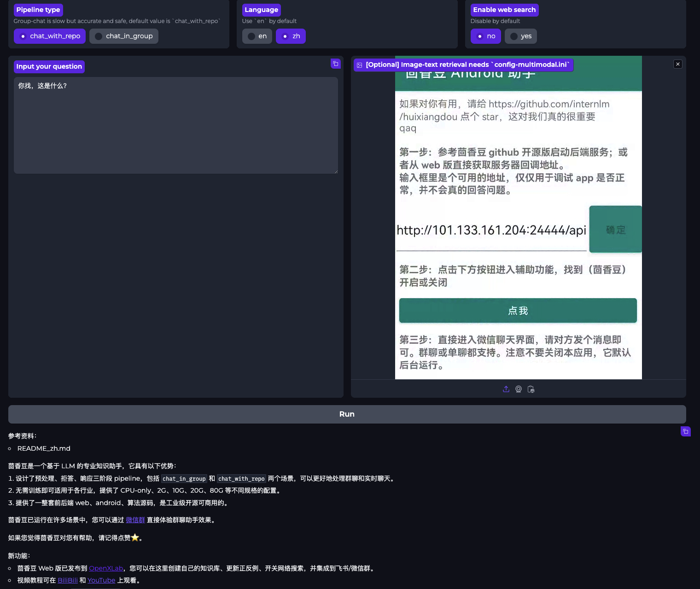Click the paste from clipboard icon
The image size is (700, 589).
coord(531,389)
